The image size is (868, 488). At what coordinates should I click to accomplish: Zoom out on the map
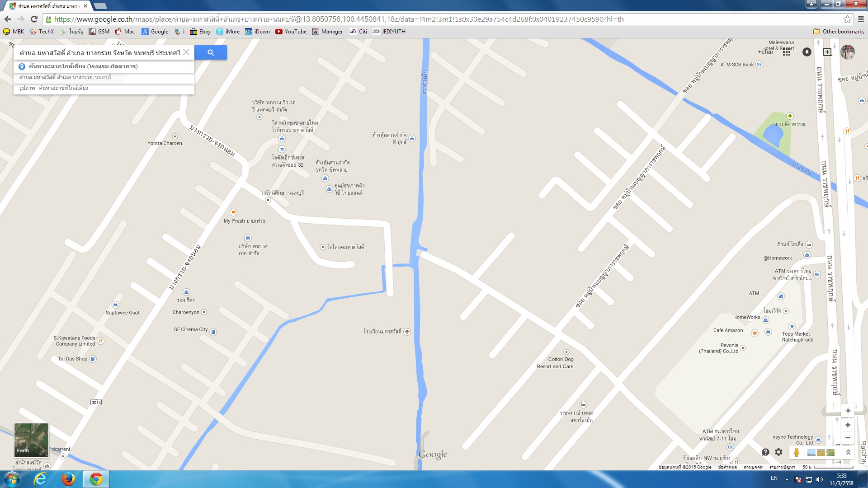coord(848,437)
